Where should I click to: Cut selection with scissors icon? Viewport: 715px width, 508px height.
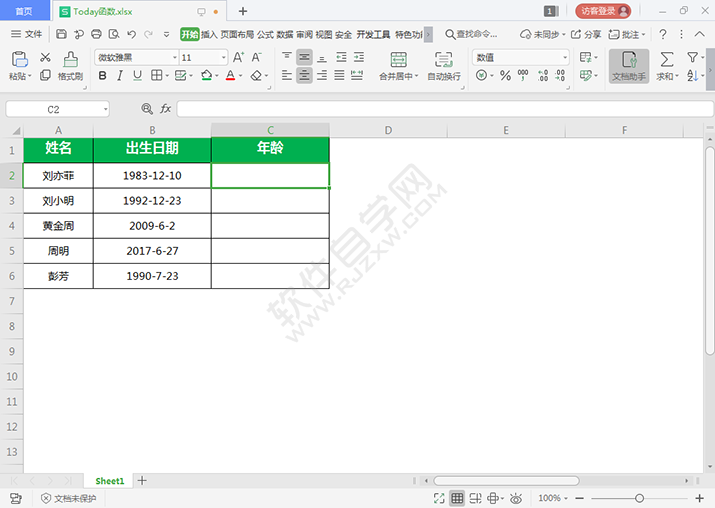tap(45, 57)
